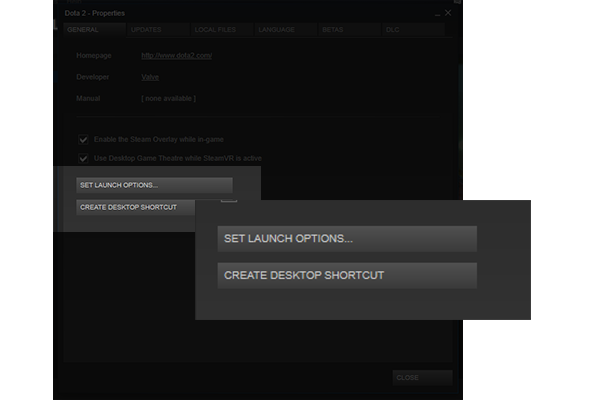Switch to the LANGUAGE tab

pyautogui.click(x=286, y=29)
